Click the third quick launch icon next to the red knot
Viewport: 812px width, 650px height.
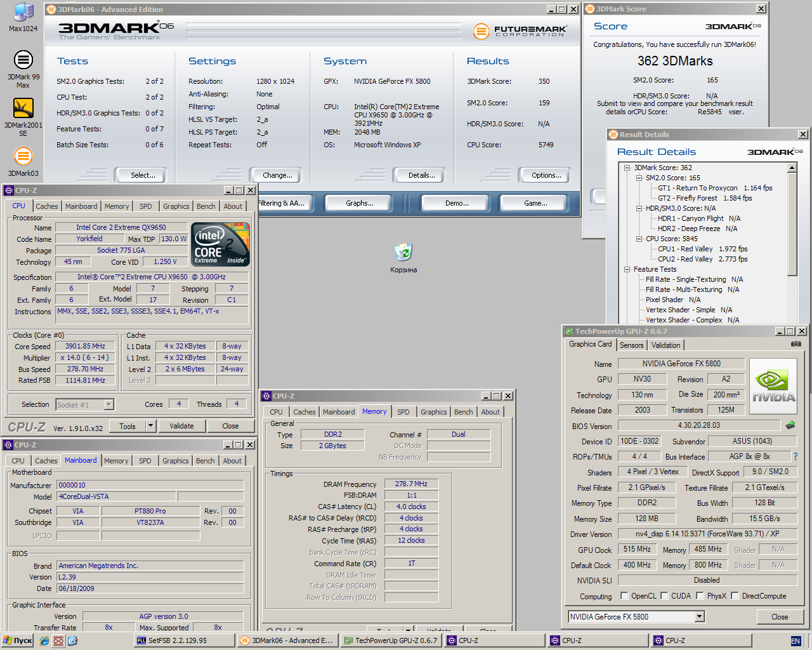[x=72, y=640]
